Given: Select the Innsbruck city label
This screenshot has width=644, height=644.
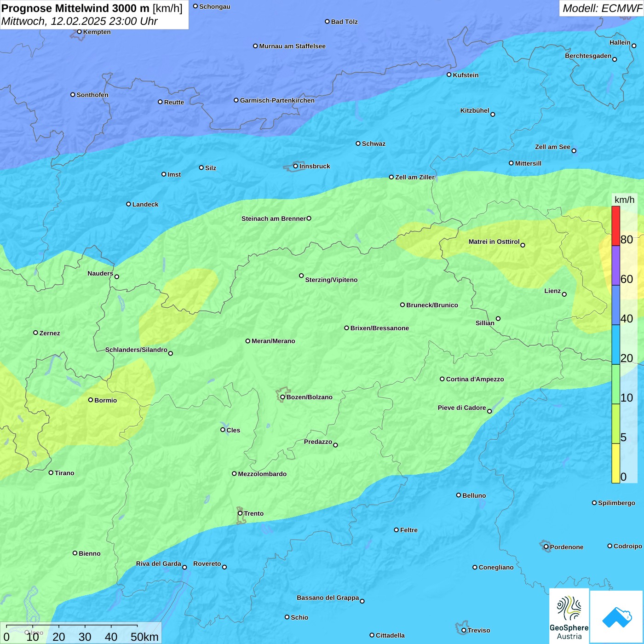Looking at the screenshot, I should click(x=315, y=166).
